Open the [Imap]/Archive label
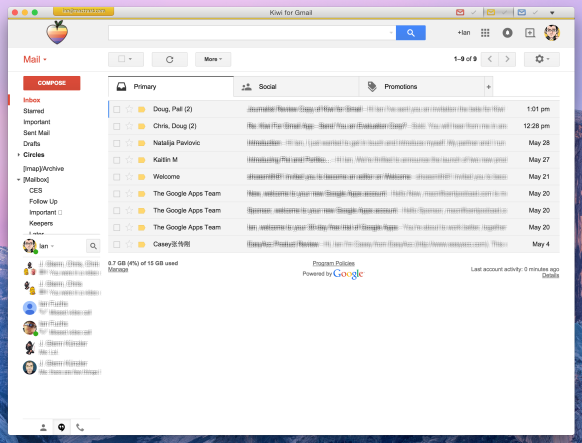 [x=43, y=169]
